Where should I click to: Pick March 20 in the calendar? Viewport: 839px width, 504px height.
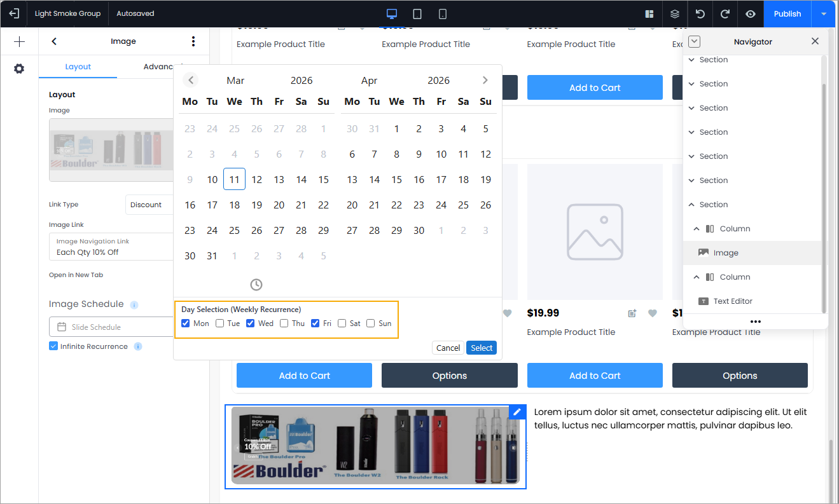click(279, 205)
